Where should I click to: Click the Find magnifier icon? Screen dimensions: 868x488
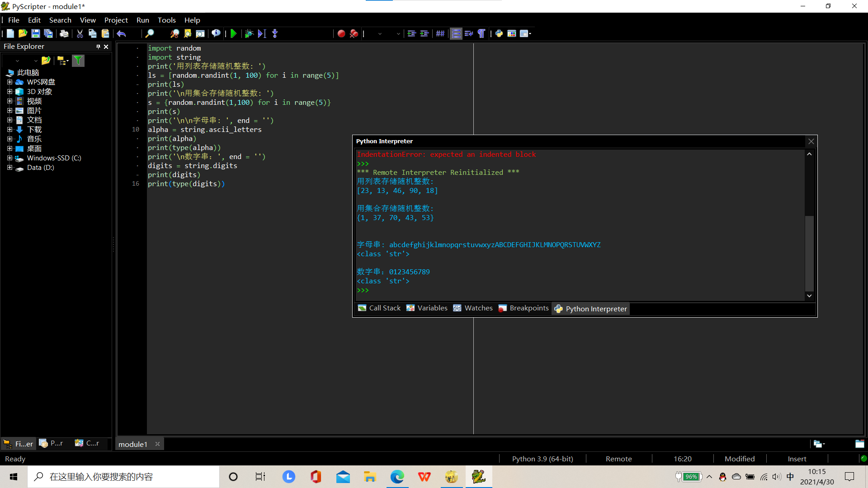click(149, 33)
